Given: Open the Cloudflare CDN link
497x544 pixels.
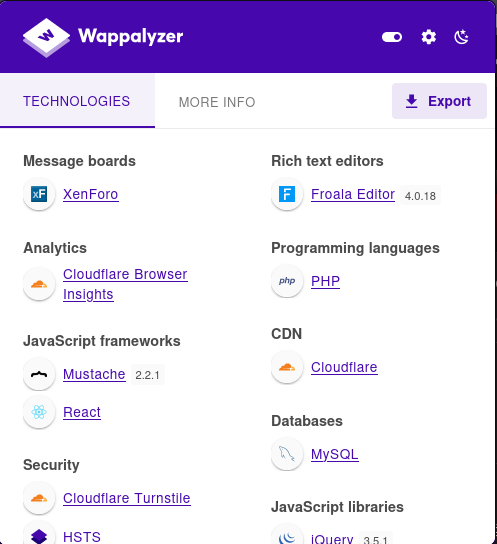Looking at the screenshot, I should click(x=344, y=367).
